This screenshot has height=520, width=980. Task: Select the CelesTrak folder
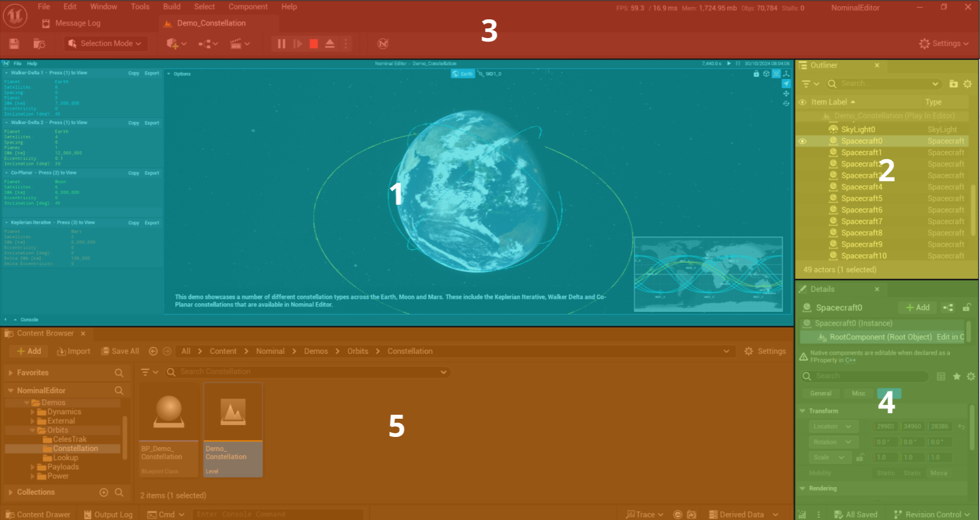pyautogui.click(x=69, y=439)
